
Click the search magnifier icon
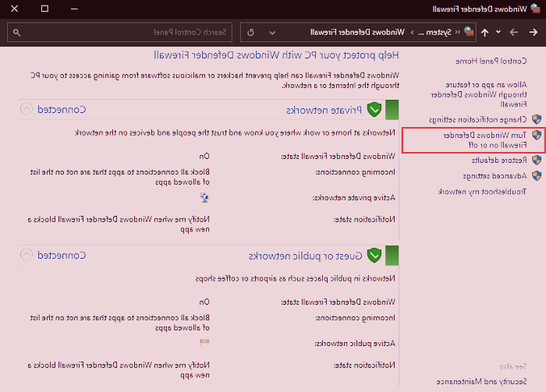coord(16,33)
